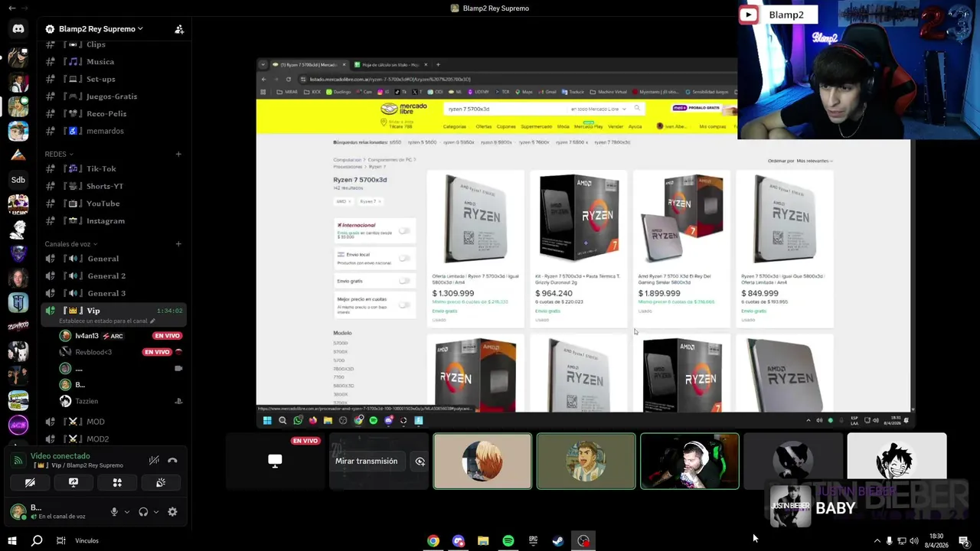Viewport: 980px width, 551px height.
Task: Select the participant tile with webcam and headset
Action: point(690,461)
